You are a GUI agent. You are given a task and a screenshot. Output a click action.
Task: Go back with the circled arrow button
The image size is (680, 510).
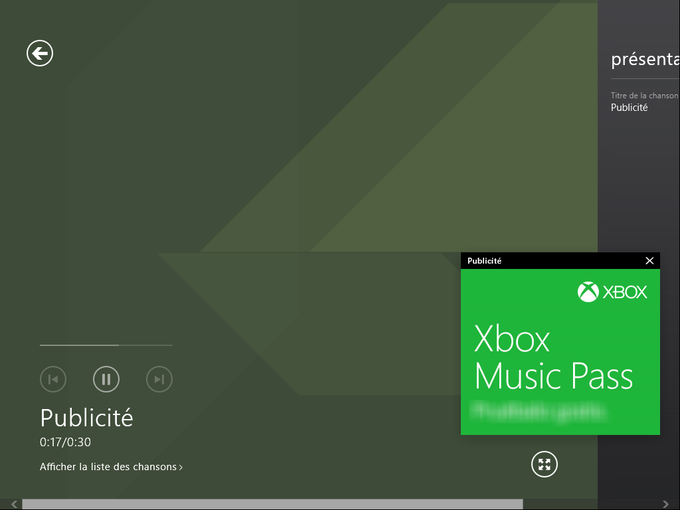coord(40,54)
